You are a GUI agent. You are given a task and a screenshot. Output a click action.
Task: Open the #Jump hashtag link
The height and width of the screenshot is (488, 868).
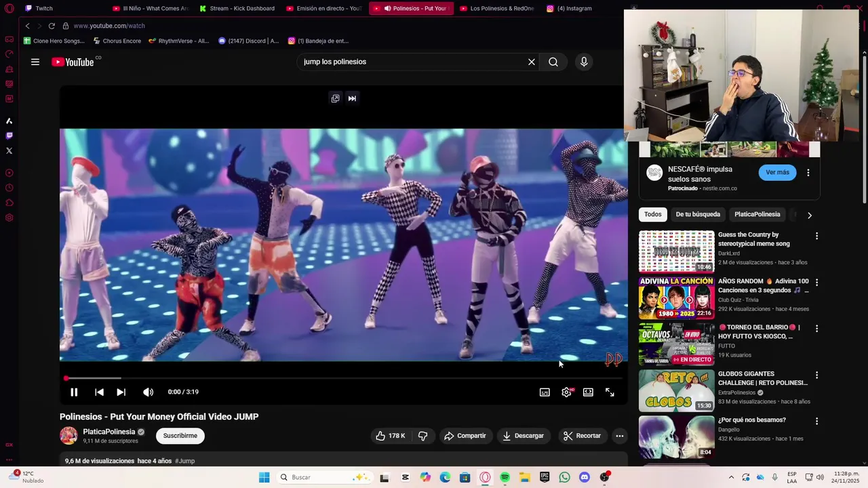[x=184, y=461]
